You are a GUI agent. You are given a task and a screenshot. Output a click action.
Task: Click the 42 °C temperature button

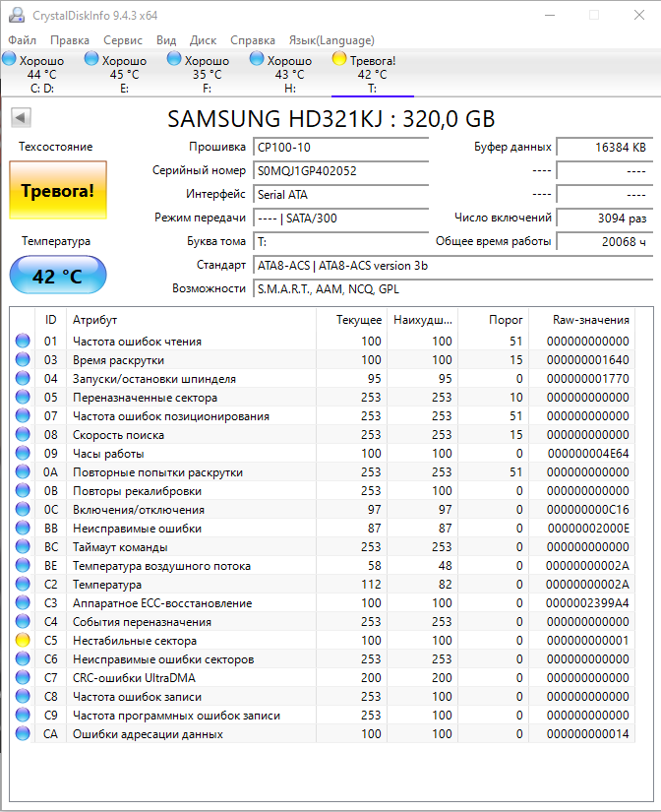pyautogui.click(x=58, y=275)
